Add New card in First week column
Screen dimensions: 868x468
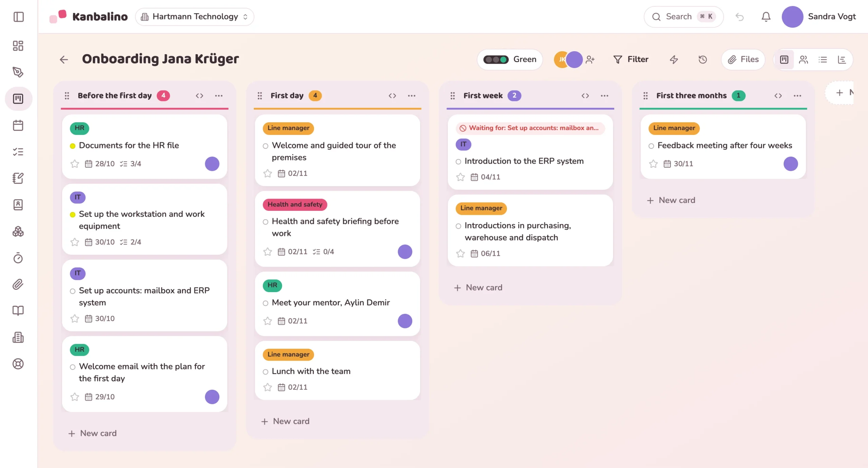pos(478,288)
